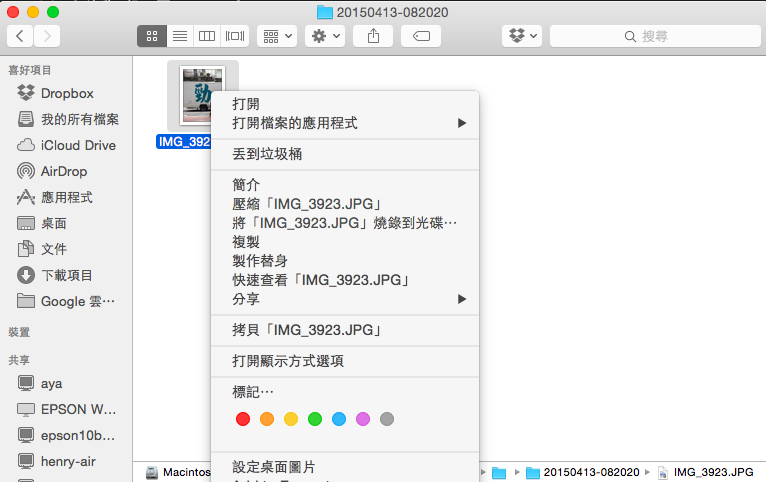This screenshot has width=766, height=482.
Task: Open Dropbox in the sidebar
Action: (66, 93)
